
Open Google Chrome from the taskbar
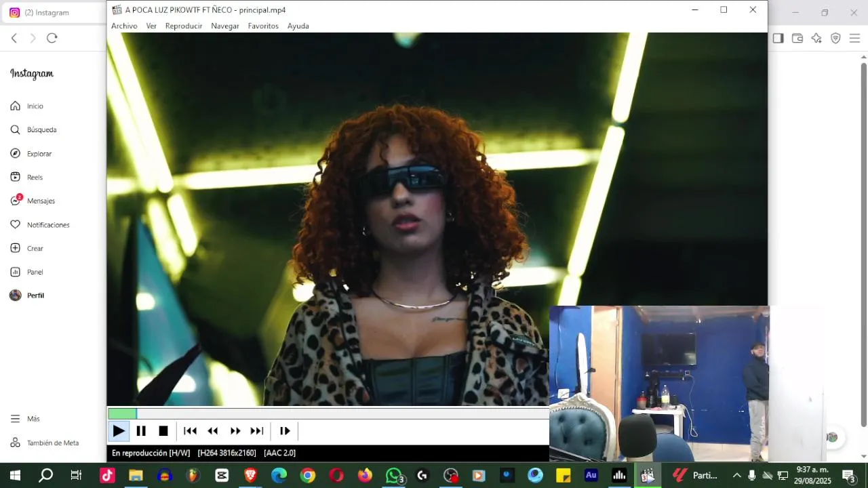point(308,476)
